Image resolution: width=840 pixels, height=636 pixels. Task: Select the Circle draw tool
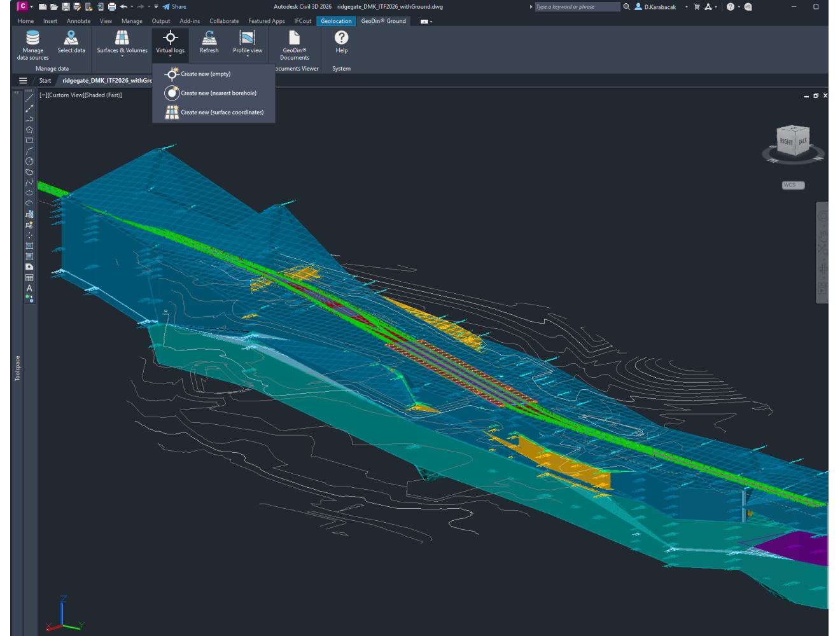pos(29,162)
